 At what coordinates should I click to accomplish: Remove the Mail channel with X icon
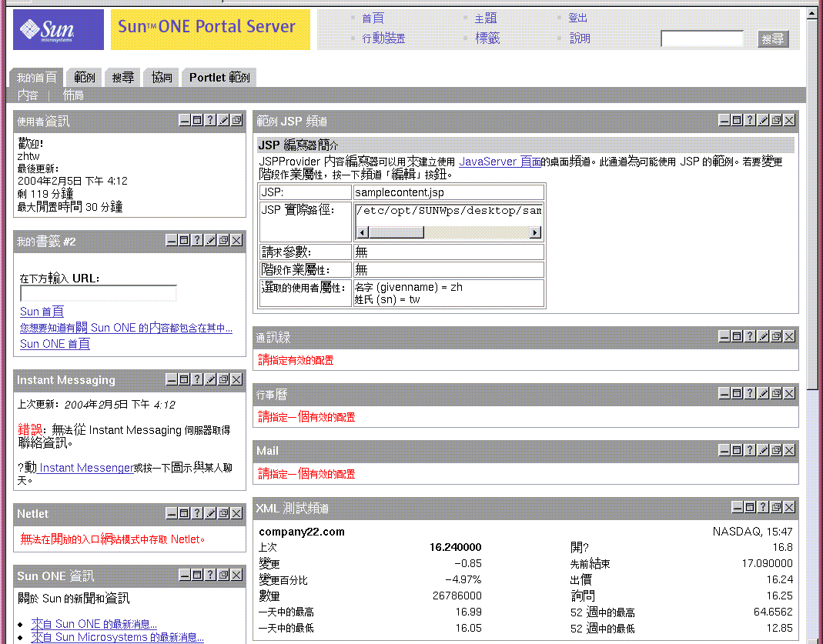click(789, 450)
